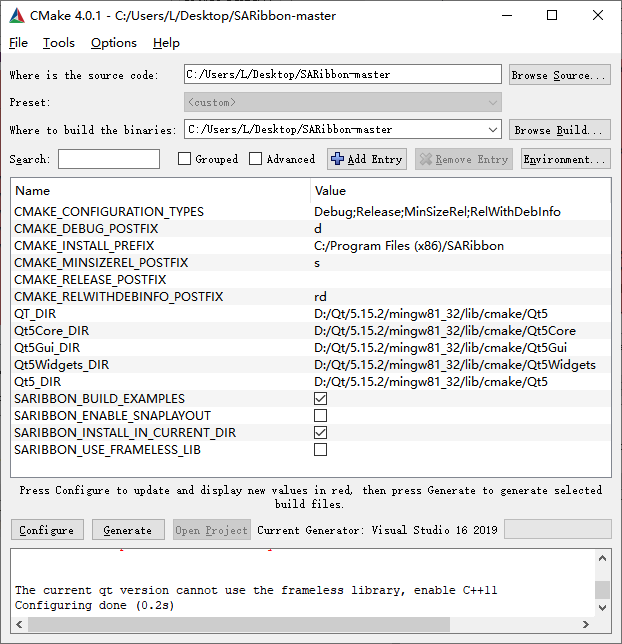The width and height of the screenshot is (622, 644).
Task: Select the Qt5_DIR entry name
Action: coord(37,382)
